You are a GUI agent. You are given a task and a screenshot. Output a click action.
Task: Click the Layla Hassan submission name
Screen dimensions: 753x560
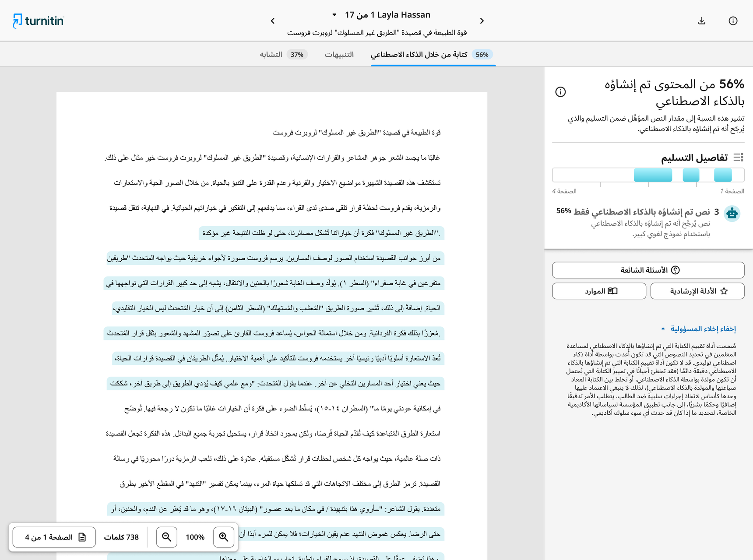tap(404, 15)
